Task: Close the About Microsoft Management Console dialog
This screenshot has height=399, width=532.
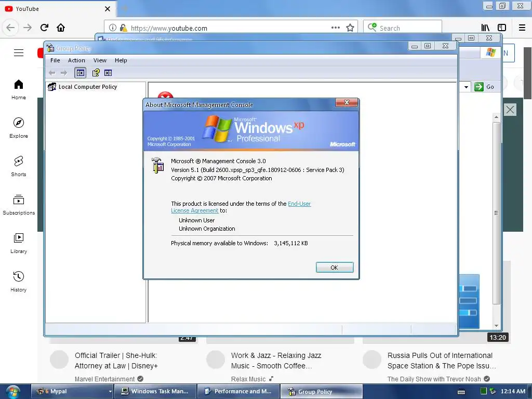Action: click(347, 102)
